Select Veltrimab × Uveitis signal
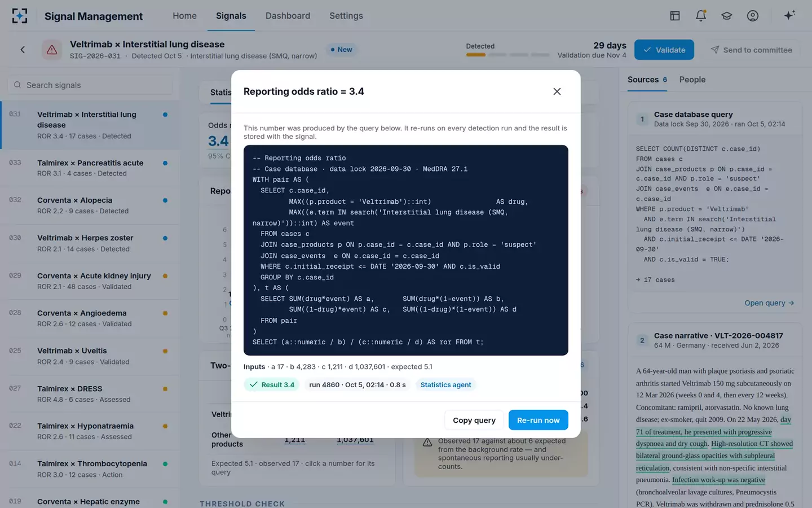This screenshot has width=812, height=508. (90, 356)
